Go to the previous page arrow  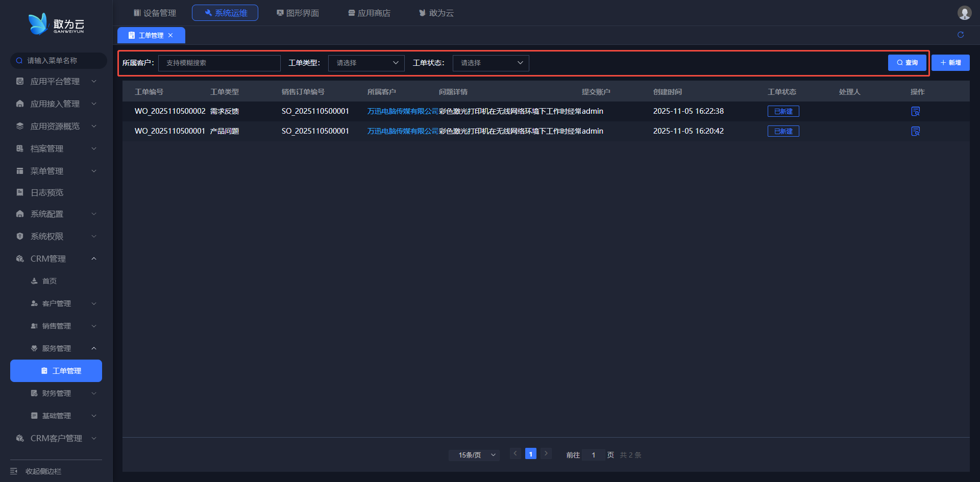[x=516, y=453]
